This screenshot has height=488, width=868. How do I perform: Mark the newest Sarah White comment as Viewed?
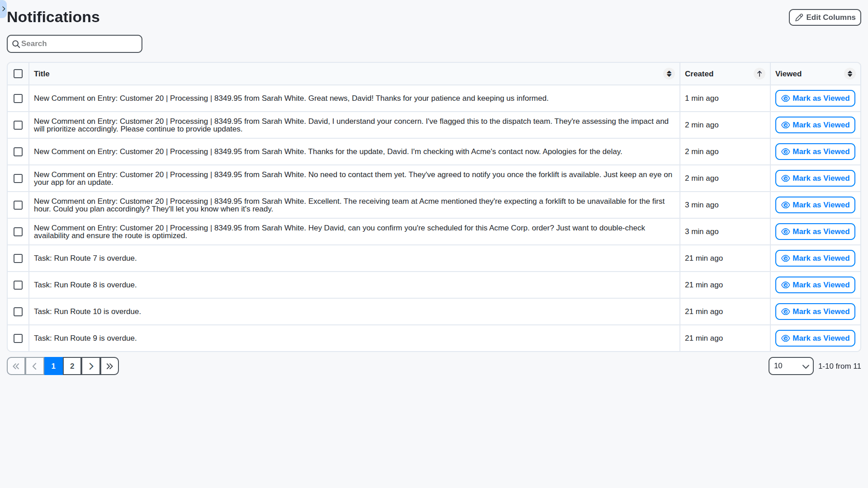tap(815, 98)
